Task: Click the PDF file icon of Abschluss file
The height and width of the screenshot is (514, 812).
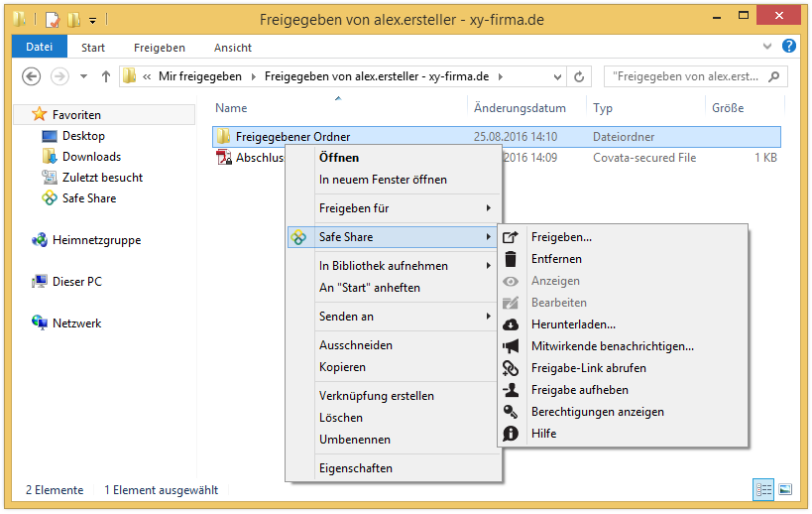Action: pos(224,157)
